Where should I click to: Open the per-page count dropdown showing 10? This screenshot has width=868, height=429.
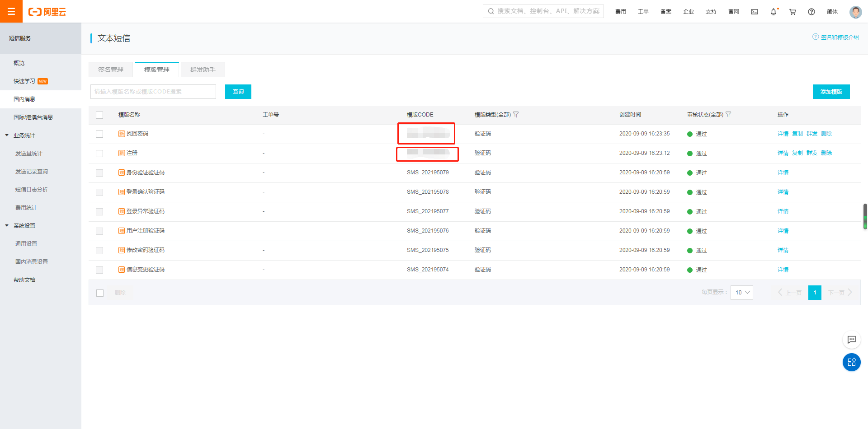point(742,293)
